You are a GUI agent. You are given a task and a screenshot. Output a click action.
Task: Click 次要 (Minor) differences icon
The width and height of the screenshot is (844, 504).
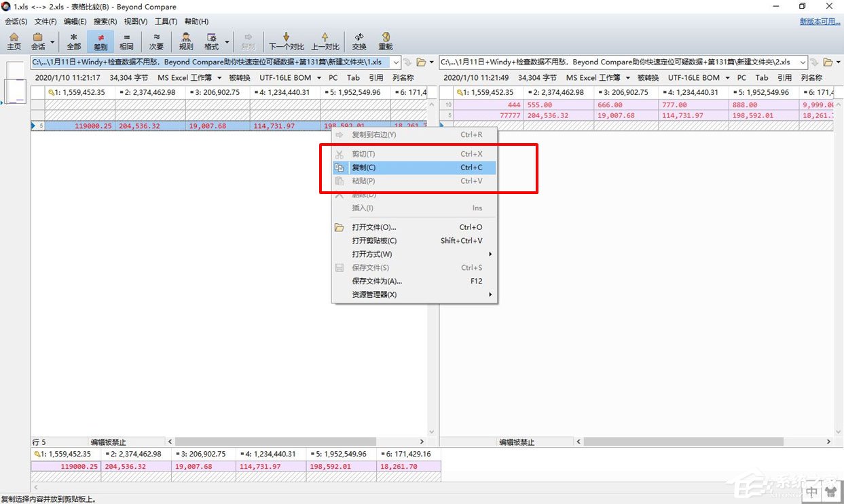(x=156, y=41)
